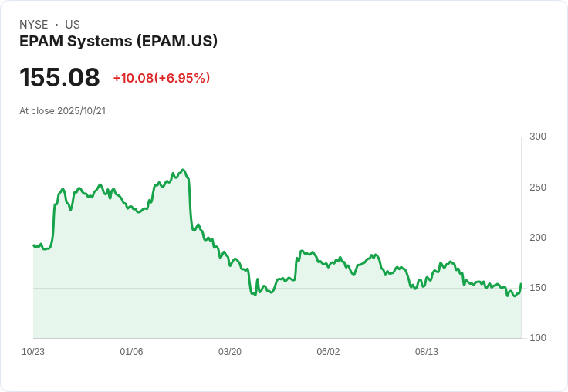Click the 08/13 date on x-axis
This screenshot has width=568, height=392.
(x=427, y=352)
